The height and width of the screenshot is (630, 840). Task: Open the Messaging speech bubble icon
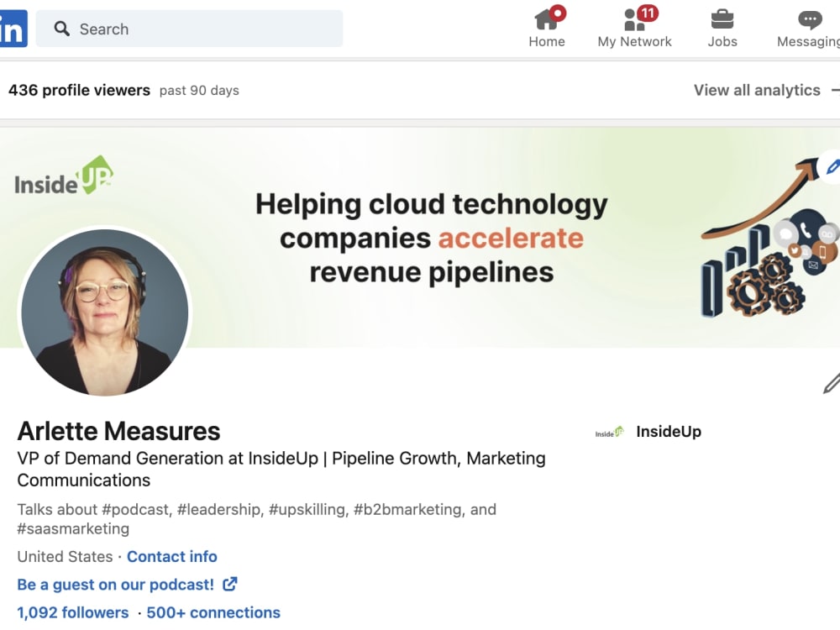tap(808, 18)
